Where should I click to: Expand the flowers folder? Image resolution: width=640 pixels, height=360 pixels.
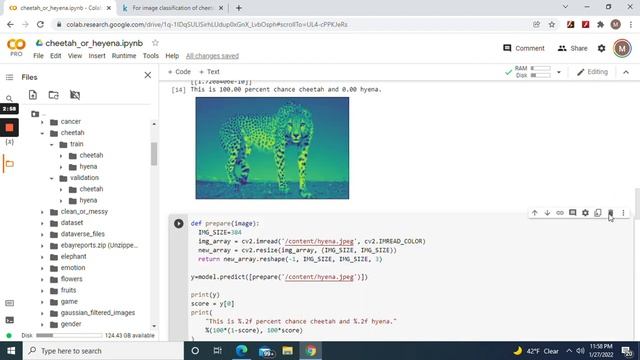click(42, 280)
